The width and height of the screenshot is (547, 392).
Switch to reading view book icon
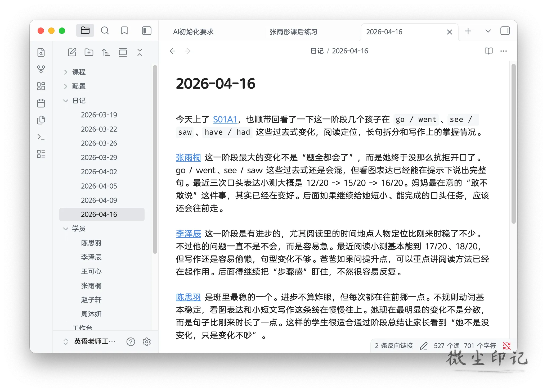489,51
